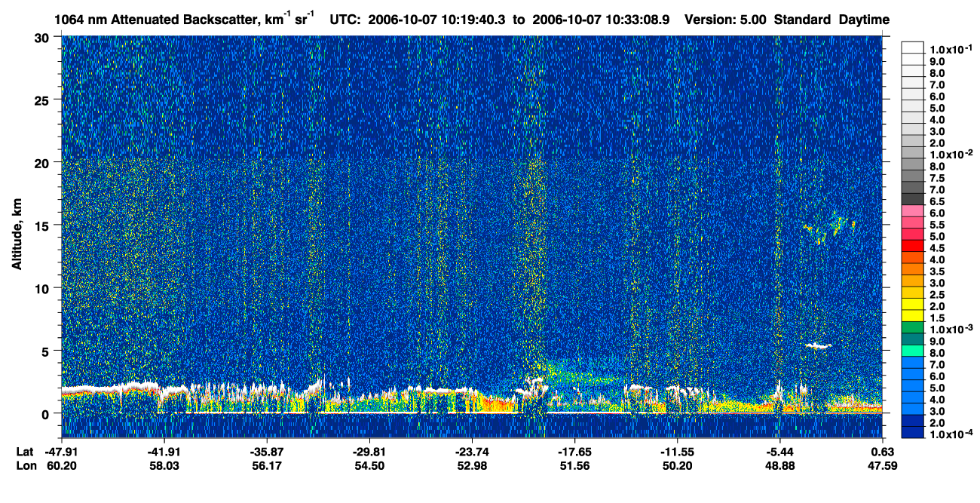The height and width of the screenshot is (503, 980).
Task: Select the darkest grey swatch in the color scale
Action: coord(913,199)
